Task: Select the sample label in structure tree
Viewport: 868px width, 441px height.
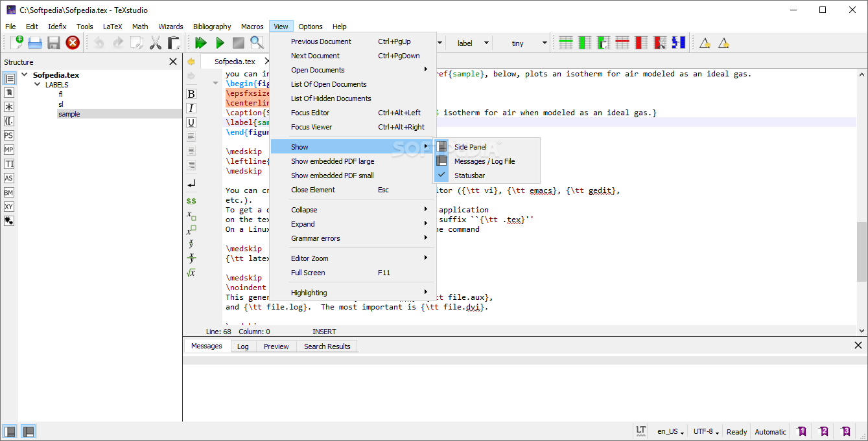Action: [69, 114]
